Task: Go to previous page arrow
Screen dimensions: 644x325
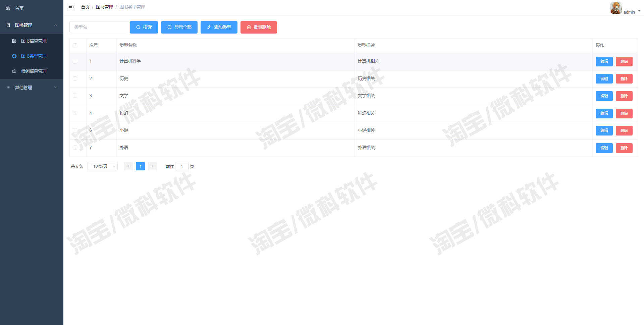Action: [x=128, y=166]
